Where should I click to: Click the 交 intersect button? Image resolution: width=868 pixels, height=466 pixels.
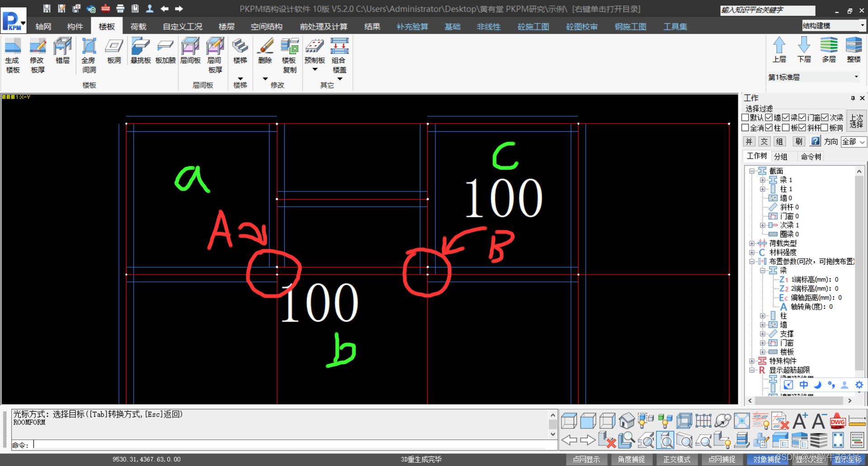(x=764, y=142)
